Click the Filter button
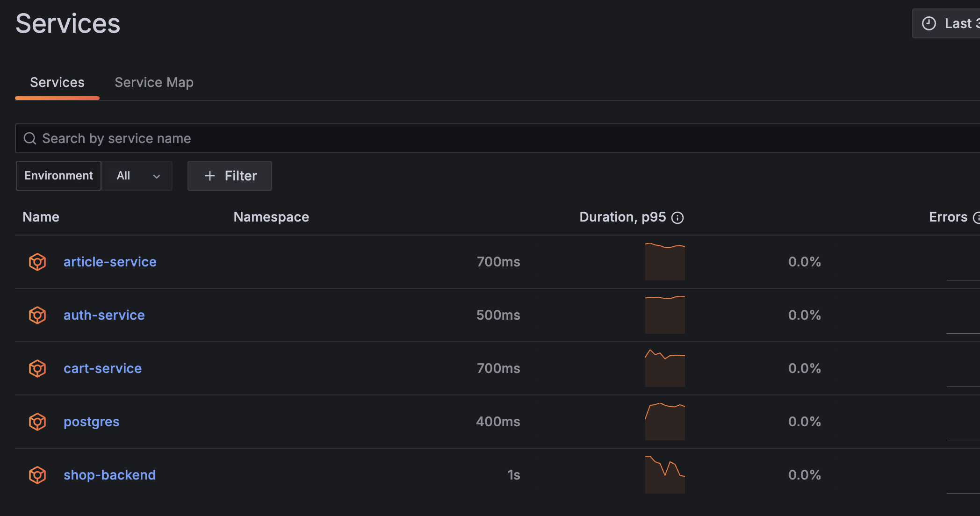Screen dimensions: 980x516 (230, 176)
